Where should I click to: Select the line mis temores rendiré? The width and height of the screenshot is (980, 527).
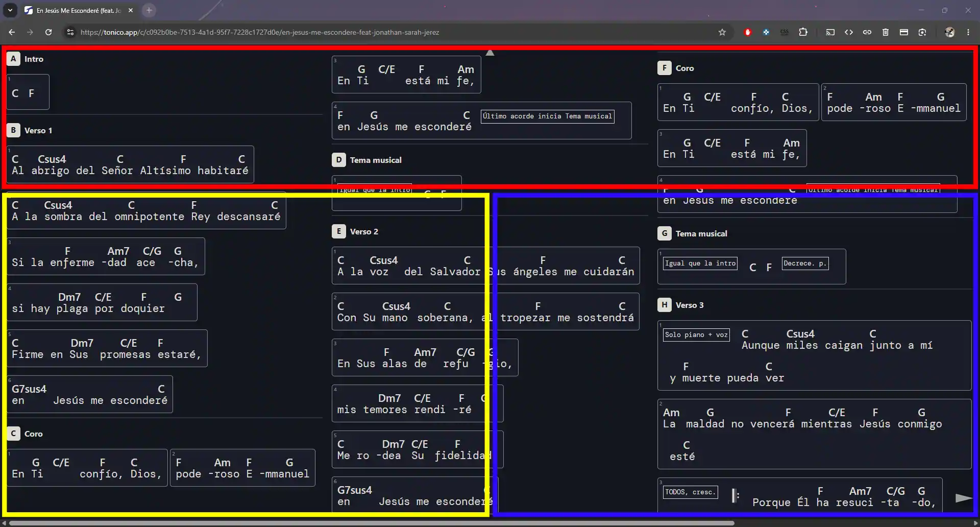coord(418,403)
